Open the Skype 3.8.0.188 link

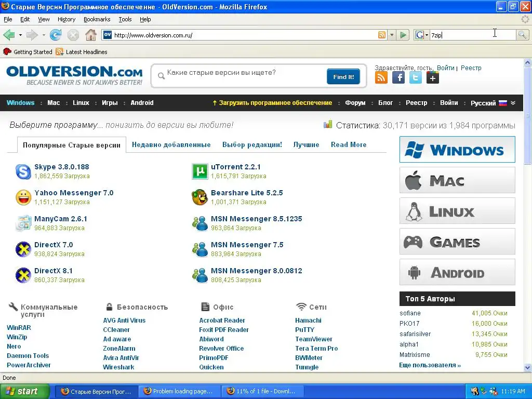(62, 167)
